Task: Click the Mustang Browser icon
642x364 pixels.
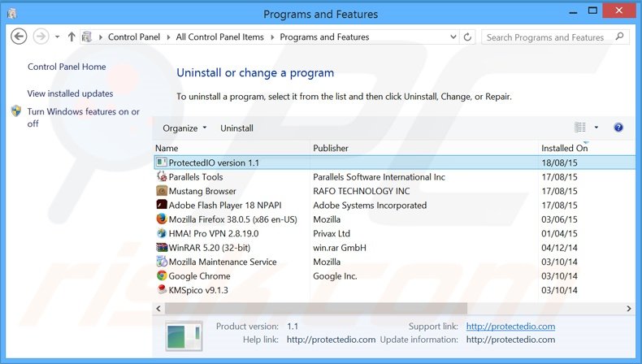Action: click(x=162, y=191)
